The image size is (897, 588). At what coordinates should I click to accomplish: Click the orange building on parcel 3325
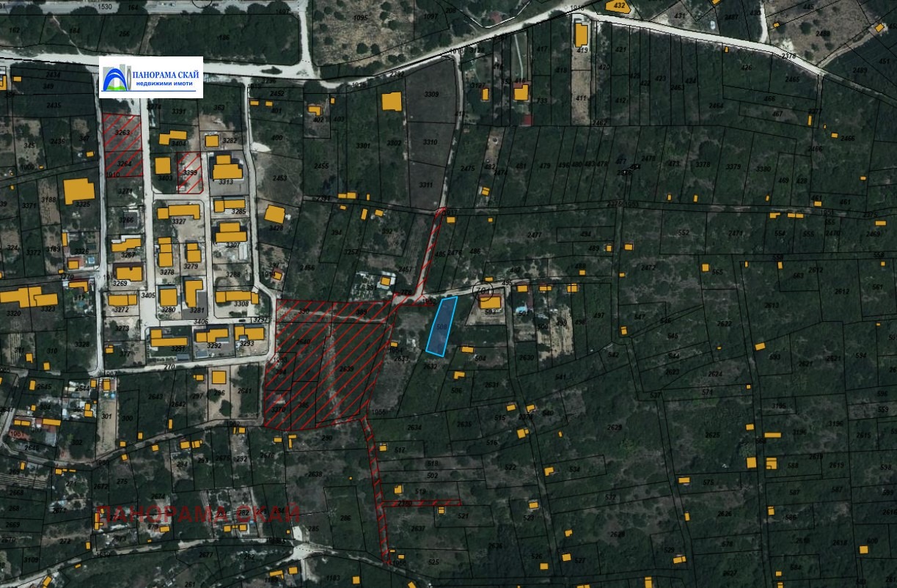pyautogui.click(x=78, y=191)
